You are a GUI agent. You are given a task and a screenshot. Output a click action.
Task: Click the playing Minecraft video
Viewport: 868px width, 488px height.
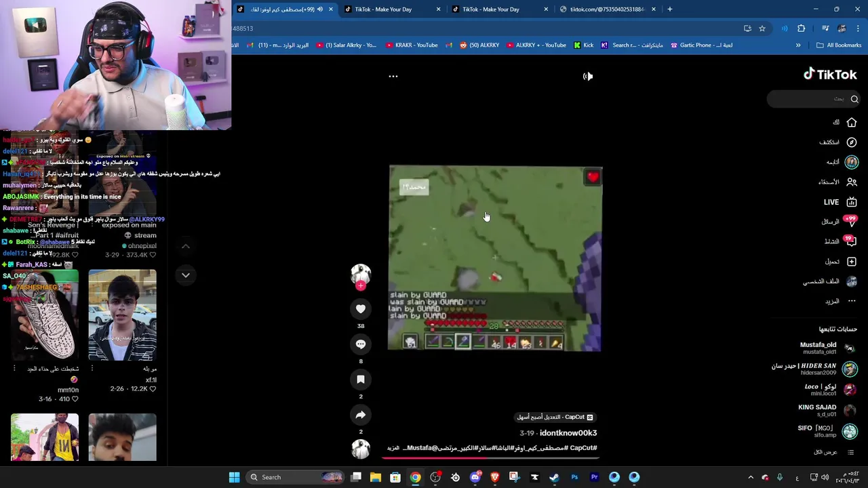[x=495, y=259]
